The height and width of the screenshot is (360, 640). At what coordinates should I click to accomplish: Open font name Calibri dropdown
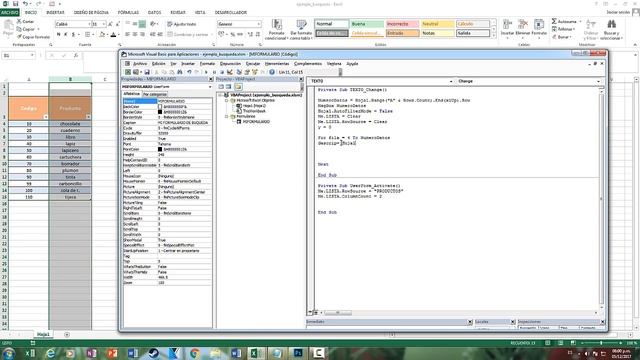(90, 24)
